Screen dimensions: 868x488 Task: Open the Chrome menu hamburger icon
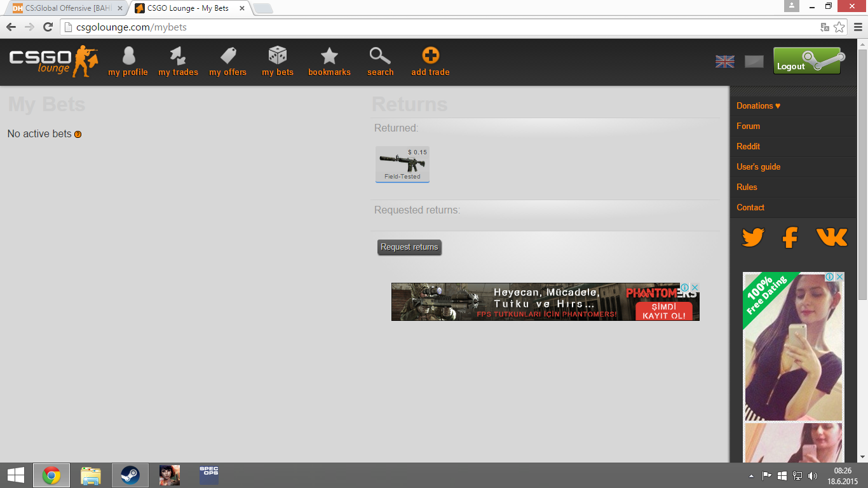858,27
